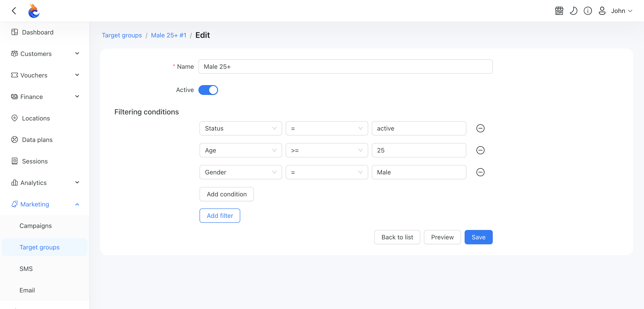Image resolution: width=644 pixels, height=309 pixels.
Task: Remove the Gender condition row
Action: coord(480,172)
